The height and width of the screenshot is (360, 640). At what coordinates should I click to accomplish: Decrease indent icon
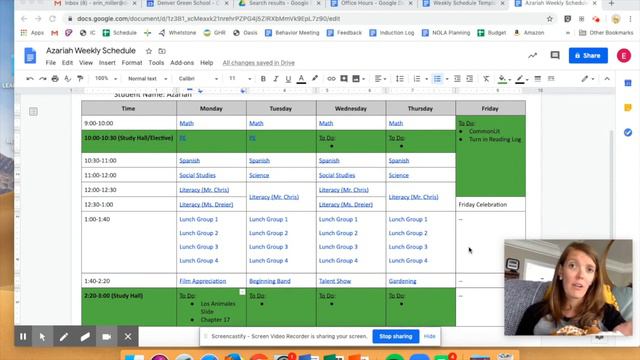(x=457, y=79)
